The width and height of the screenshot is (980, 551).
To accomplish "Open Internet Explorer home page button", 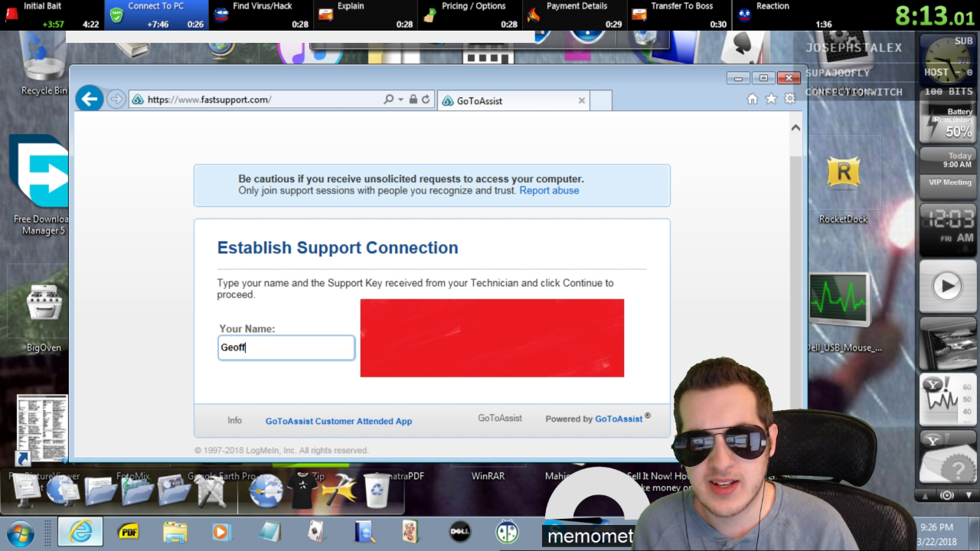I will (753, 99).
